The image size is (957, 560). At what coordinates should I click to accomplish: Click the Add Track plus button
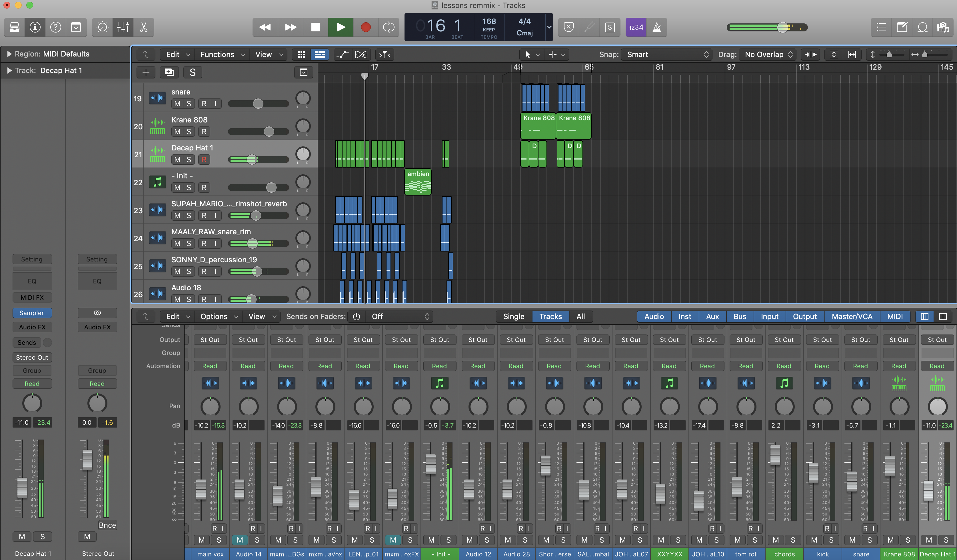click(146, 72)
